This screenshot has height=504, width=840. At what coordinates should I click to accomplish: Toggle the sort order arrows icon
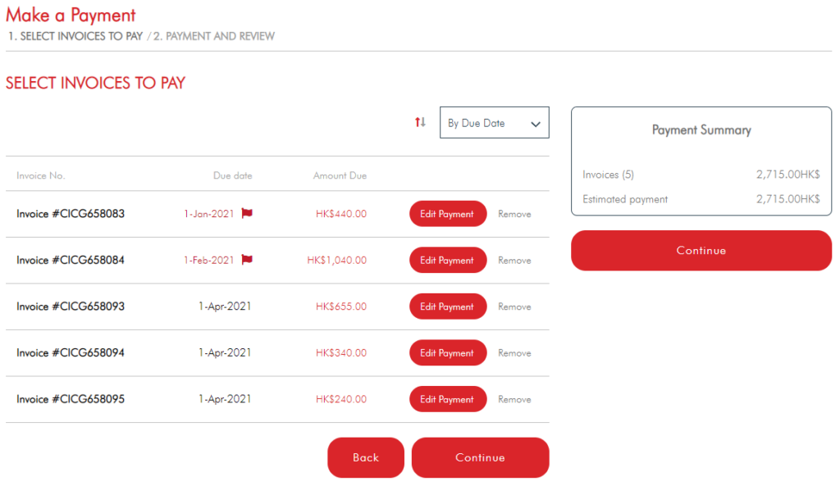[420, 123]
